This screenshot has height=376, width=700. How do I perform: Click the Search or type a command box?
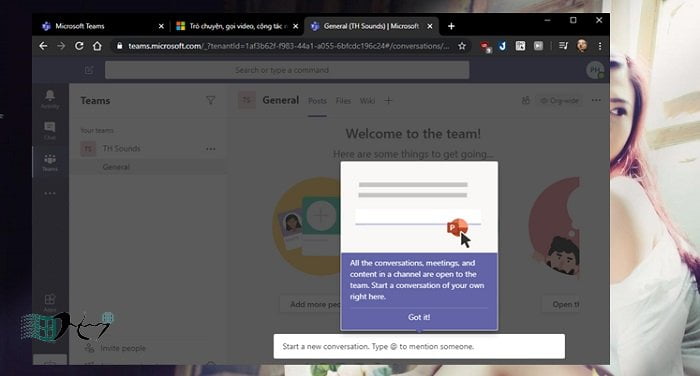coord(287,70)
